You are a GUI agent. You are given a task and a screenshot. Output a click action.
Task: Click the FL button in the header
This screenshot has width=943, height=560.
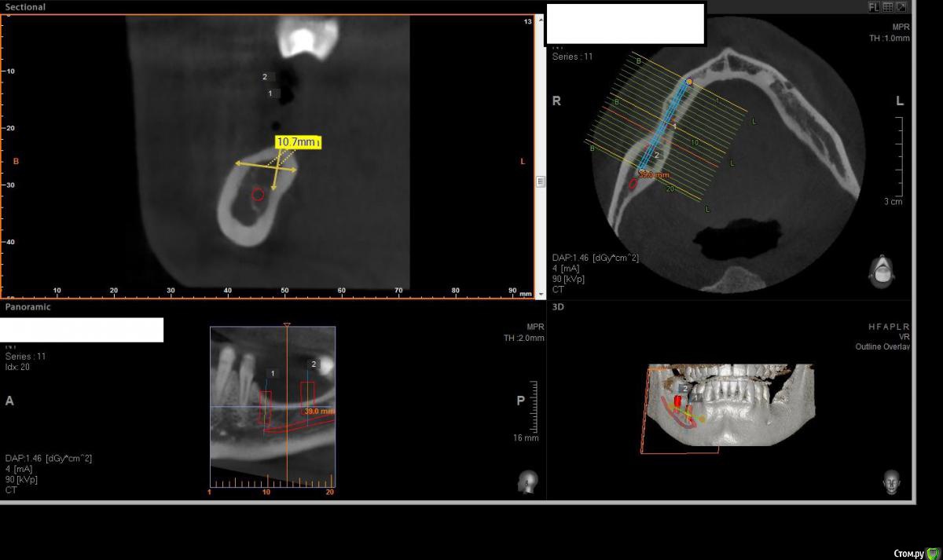[x=874, y=7]
